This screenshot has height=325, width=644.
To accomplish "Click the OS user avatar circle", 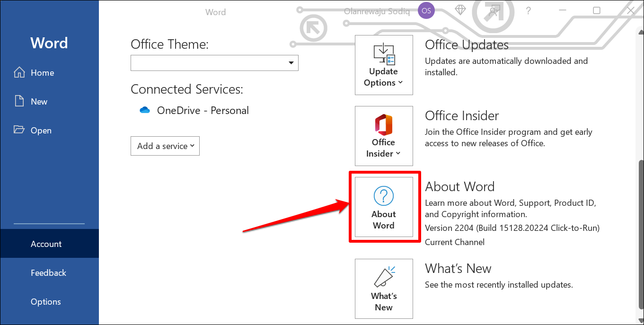I will (426, 11).
